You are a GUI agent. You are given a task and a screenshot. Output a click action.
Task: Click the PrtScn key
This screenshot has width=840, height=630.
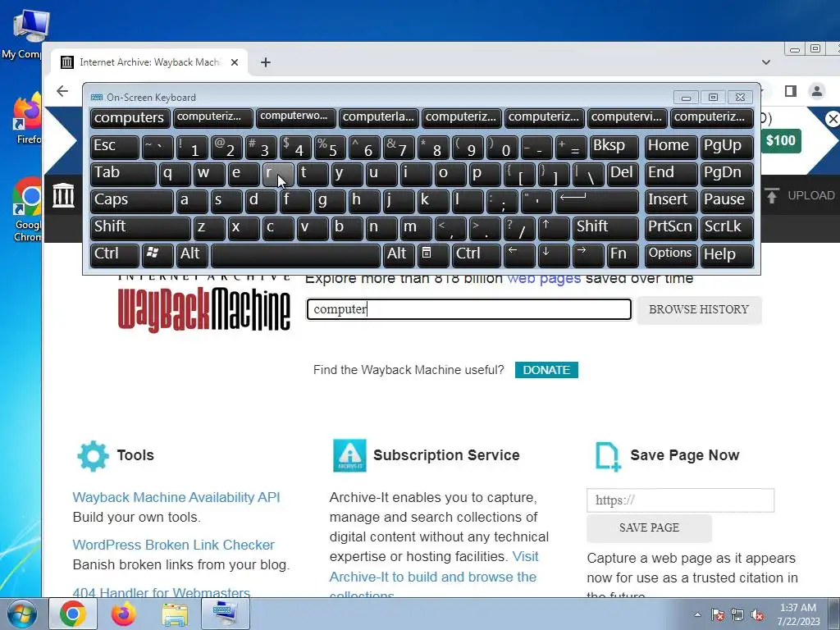click(671, 228)
